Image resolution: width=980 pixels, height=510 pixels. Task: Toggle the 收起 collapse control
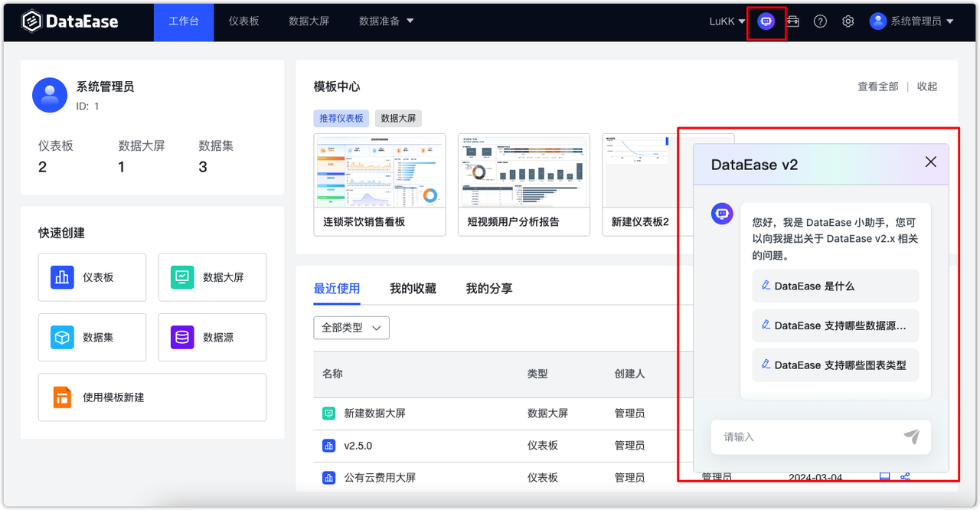click(926, 86)
